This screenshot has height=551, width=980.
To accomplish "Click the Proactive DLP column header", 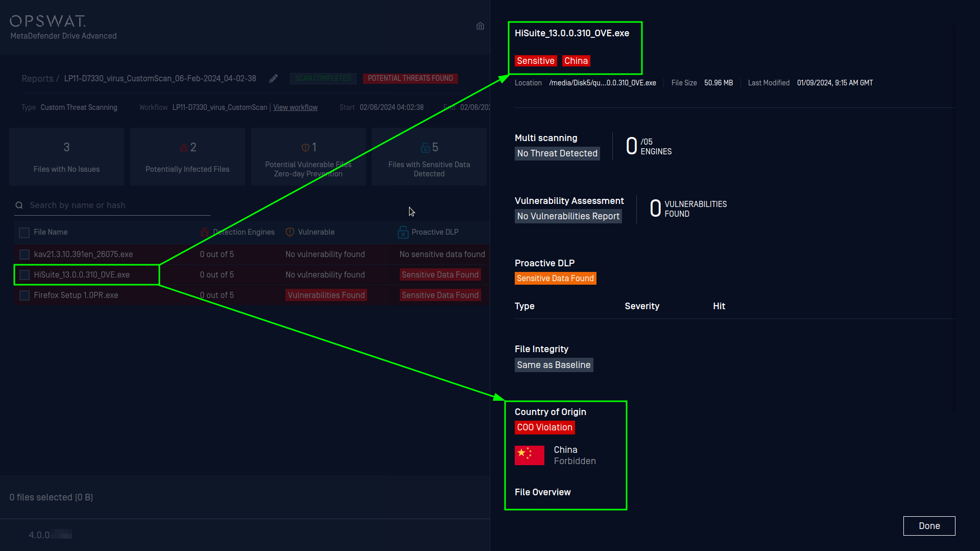I will coord(435,232).
